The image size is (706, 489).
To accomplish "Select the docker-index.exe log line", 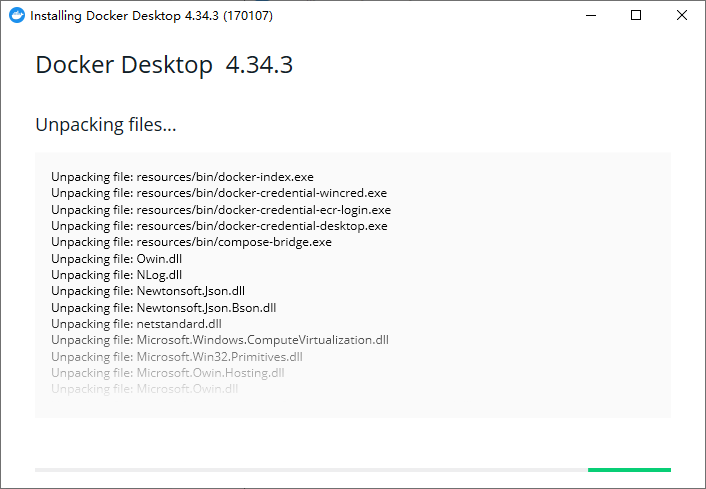I will [x=182, y=177].
